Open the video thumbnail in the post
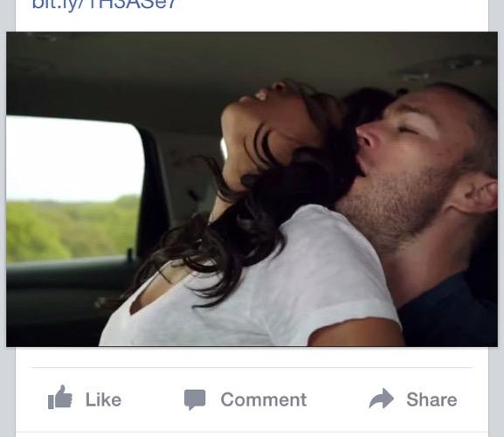 [252, 189]
